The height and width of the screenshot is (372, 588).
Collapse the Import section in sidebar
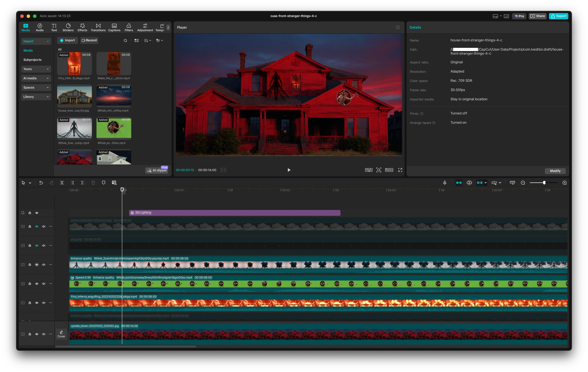(36, 41)
